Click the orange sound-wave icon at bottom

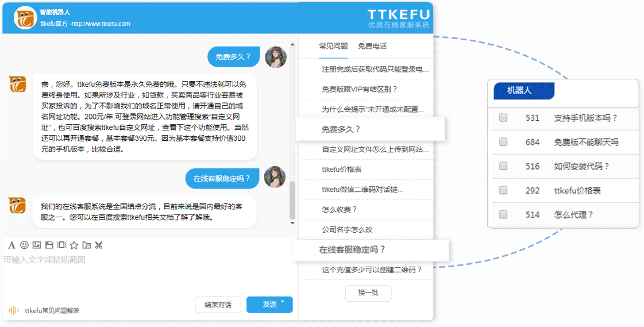click(14, 310)
